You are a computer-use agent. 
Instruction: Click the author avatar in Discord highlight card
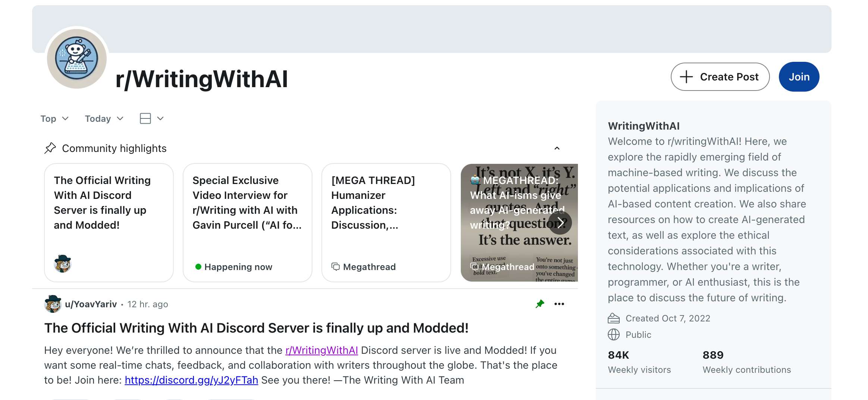click(62, 264)
